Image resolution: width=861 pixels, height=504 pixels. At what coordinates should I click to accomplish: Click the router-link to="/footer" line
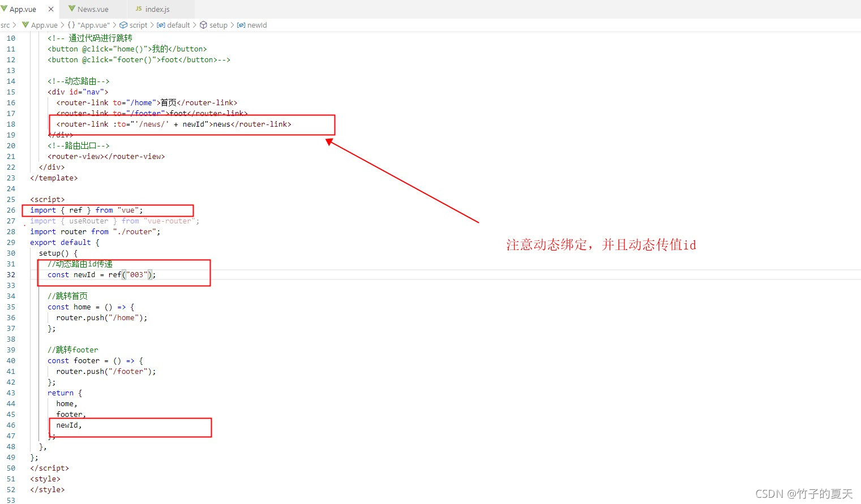(152, 113)
